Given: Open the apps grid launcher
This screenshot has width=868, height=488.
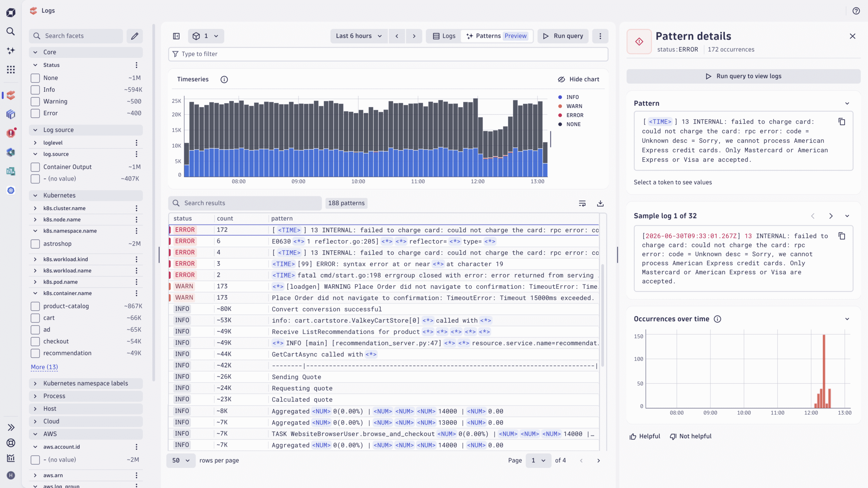Looking at the screenshot, I should tap(11, 69).
